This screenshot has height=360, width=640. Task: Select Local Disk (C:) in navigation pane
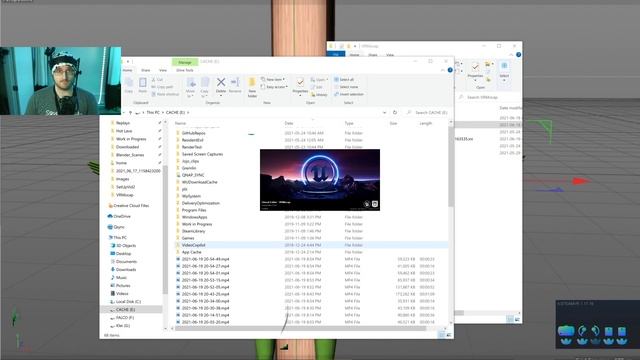pos(128,302)
